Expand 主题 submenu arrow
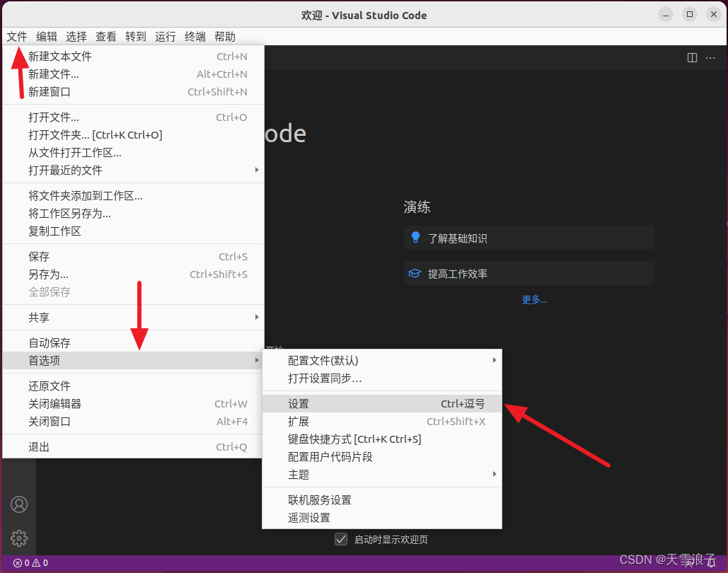The image size is (728, 573). click(495, 474)
